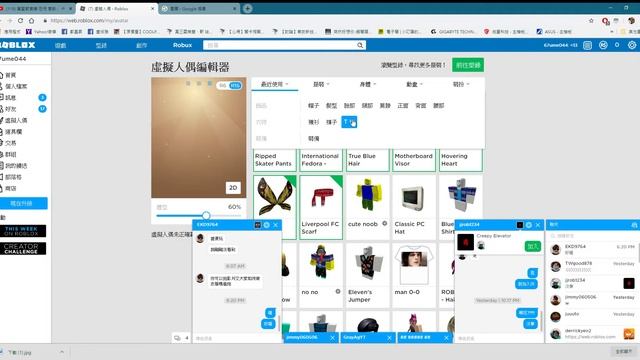The image size is (640, 360).
Task: Expand the bookmarks bar overflow arrow
Action: tap(611, 31)
